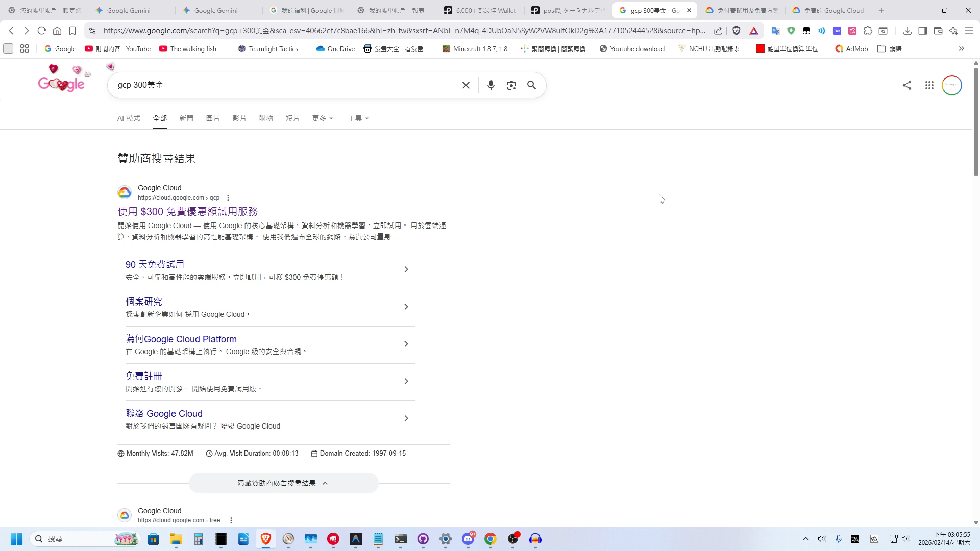Open Google apps grid icon
The width and height of the screenshot is (980, 551).
pyautogui.click(x=929, y=85)
